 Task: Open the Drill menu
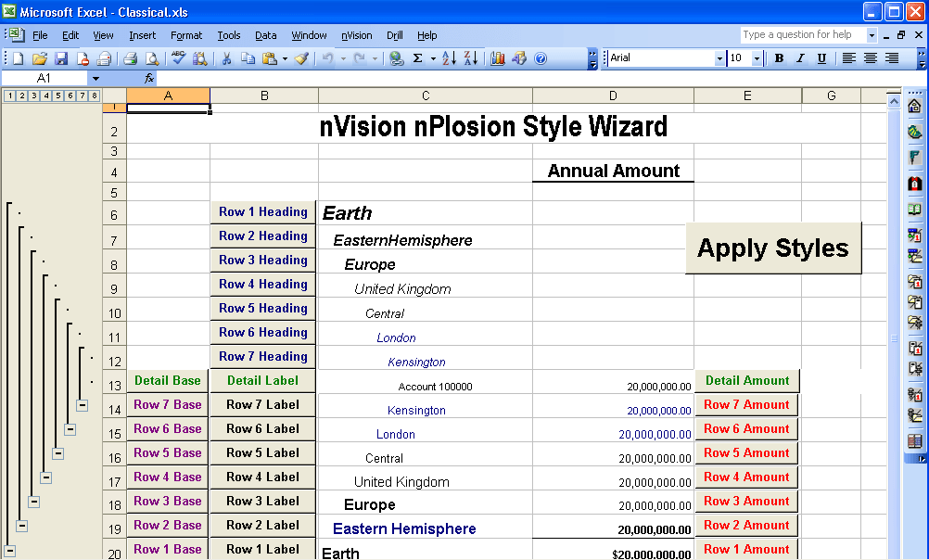tap(394, 35)
